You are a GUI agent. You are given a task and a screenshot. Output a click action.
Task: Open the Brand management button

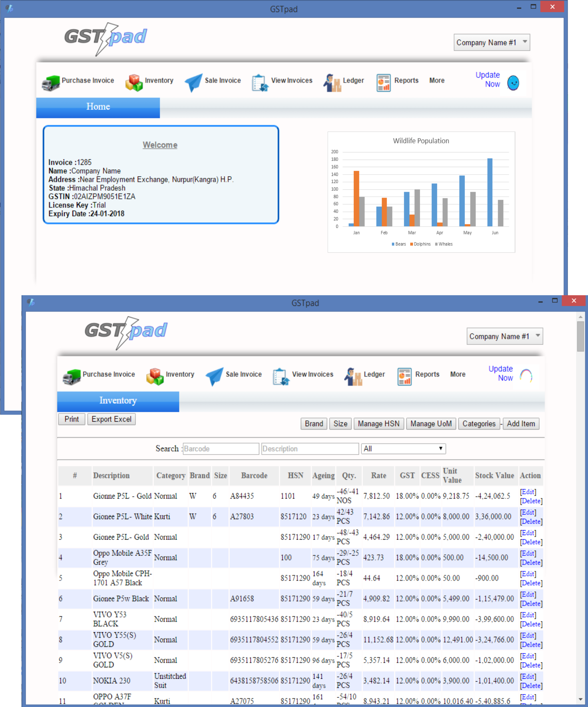[x=313, y=424]
